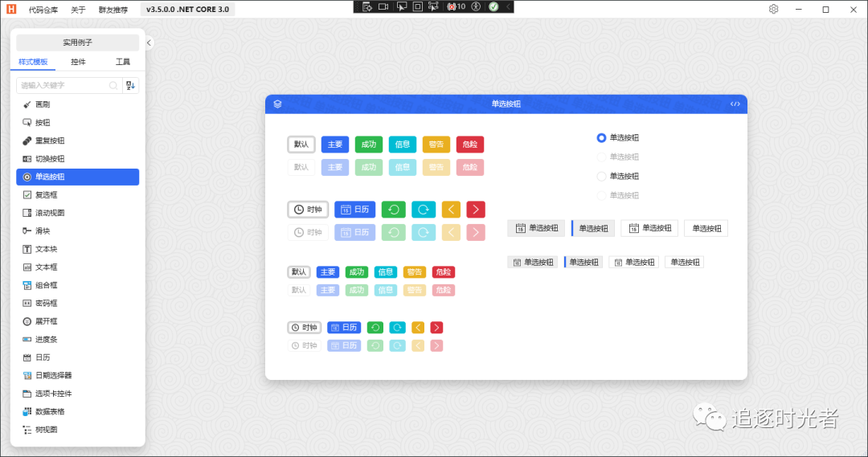Collapse the sidebar with the left chevron
868x457 pixels.
click(x=149, y=43)
